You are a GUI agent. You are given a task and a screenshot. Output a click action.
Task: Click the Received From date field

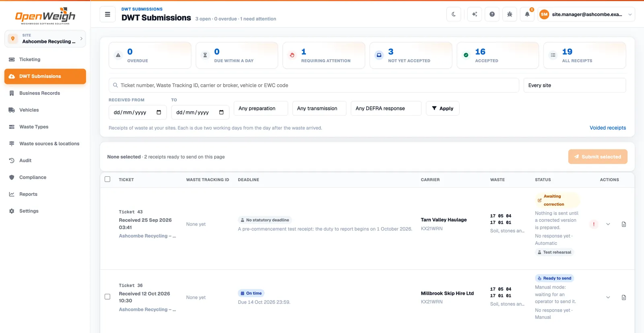click(x=138, y=112)
